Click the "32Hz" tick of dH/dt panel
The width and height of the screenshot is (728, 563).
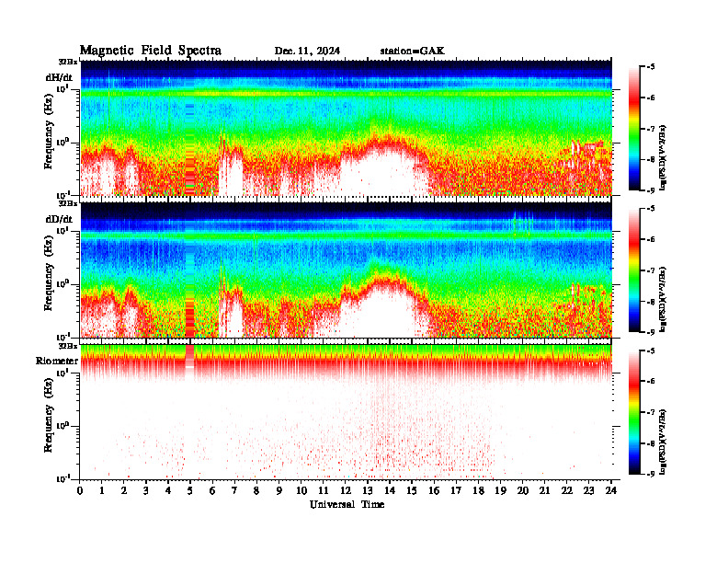(68, 62)
